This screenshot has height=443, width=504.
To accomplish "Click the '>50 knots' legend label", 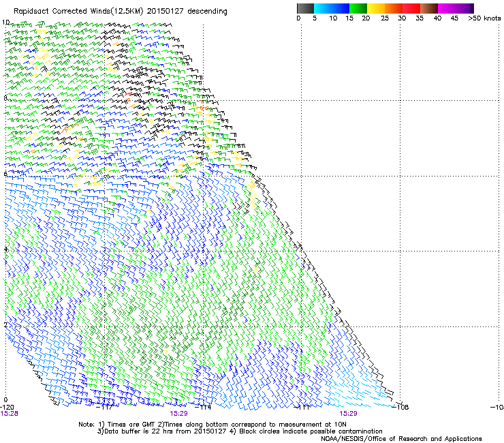I will (484, 18).
